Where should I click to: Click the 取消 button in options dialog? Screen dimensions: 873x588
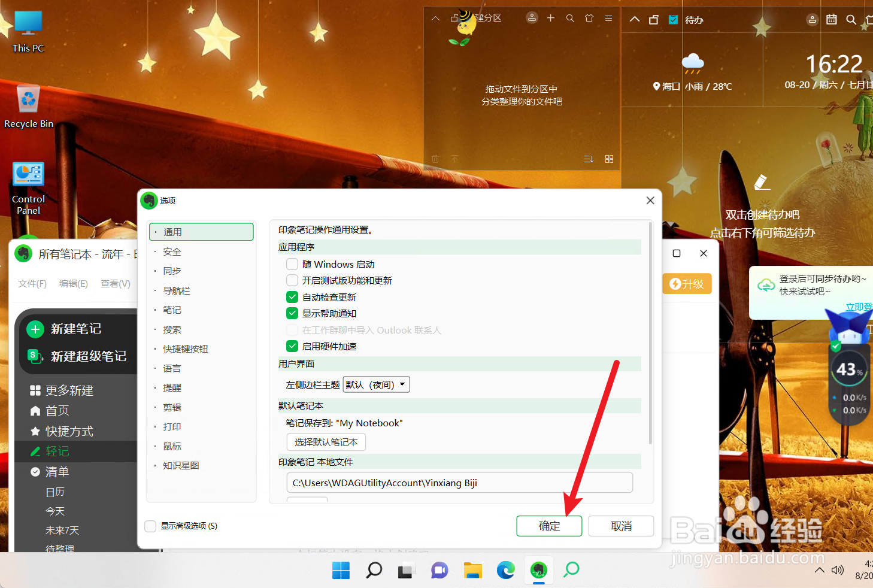[621, 526]
